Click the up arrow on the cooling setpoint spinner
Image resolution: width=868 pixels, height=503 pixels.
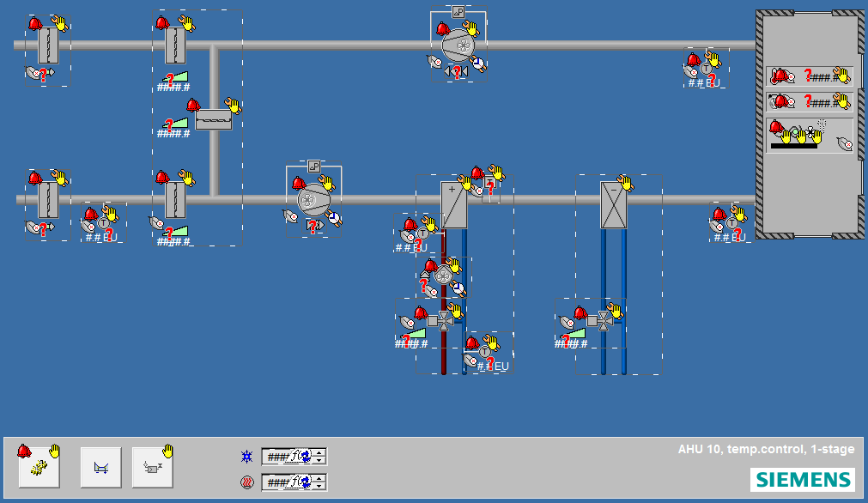point(319,451)
